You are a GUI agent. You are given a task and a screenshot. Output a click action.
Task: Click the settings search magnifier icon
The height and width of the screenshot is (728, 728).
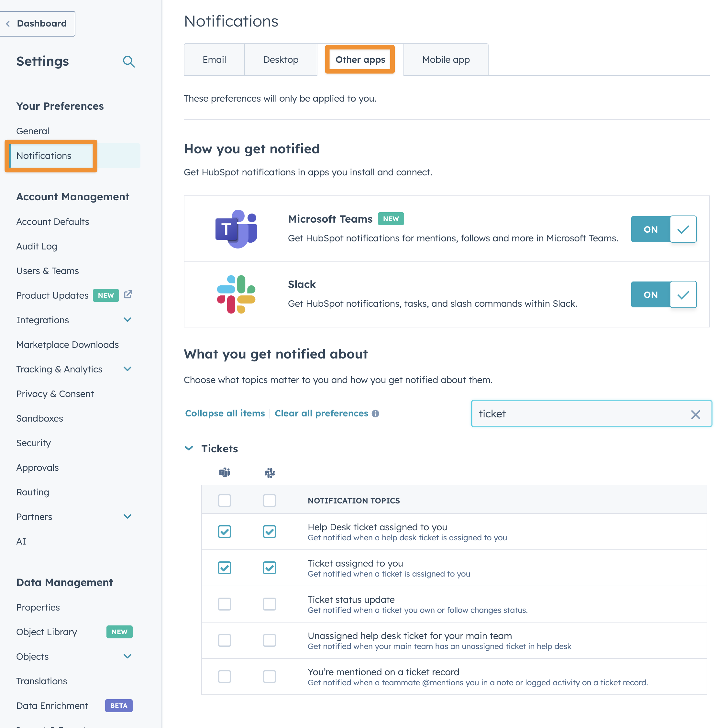point(128,61)
